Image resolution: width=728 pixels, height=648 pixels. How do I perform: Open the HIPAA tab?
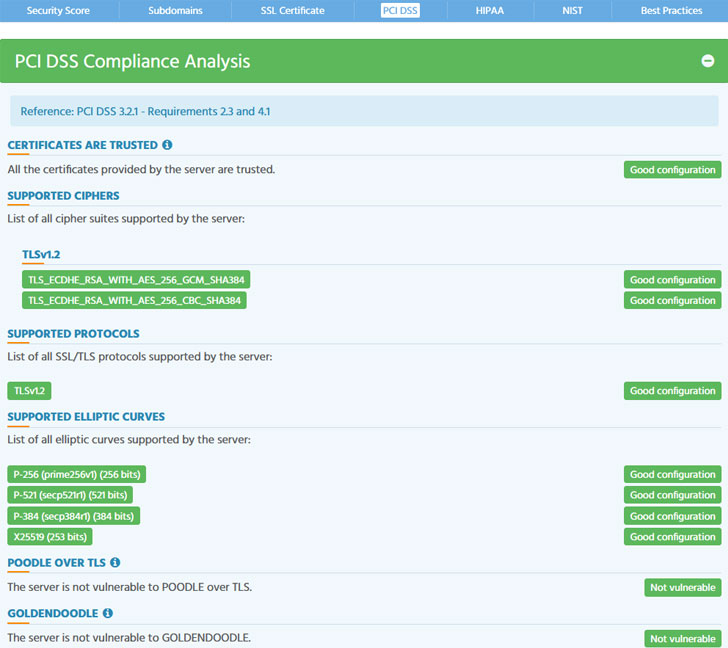point(490,10)
